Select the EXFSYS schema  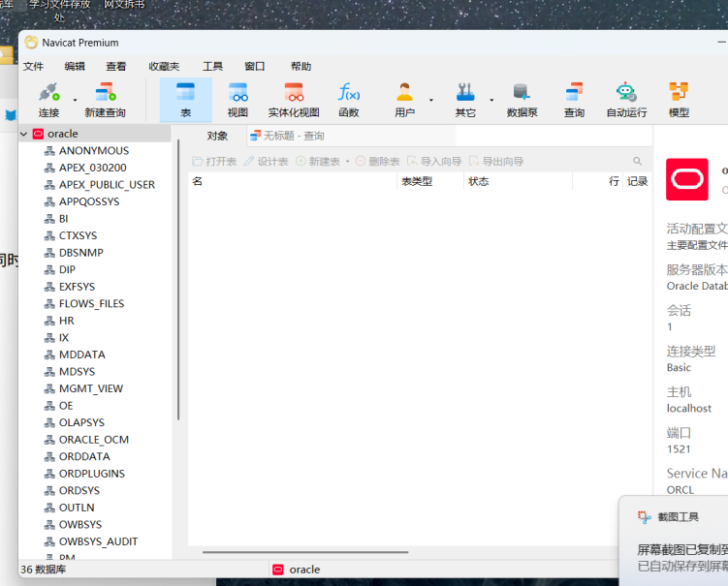(x=78, y=287)
